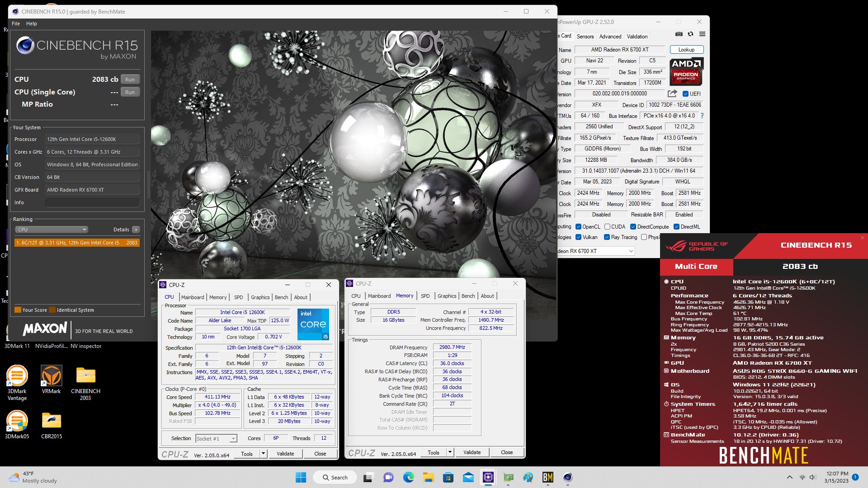Click BenchMate BM icon on taskbar

(x=548, y=477)
